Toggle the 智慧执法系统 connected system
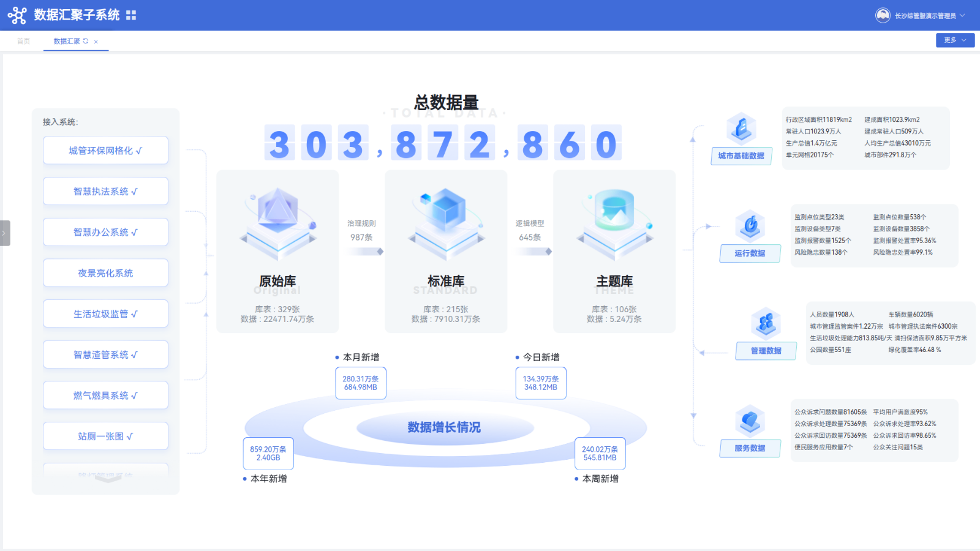The image size is (980, 551). [x=105, y=192]
